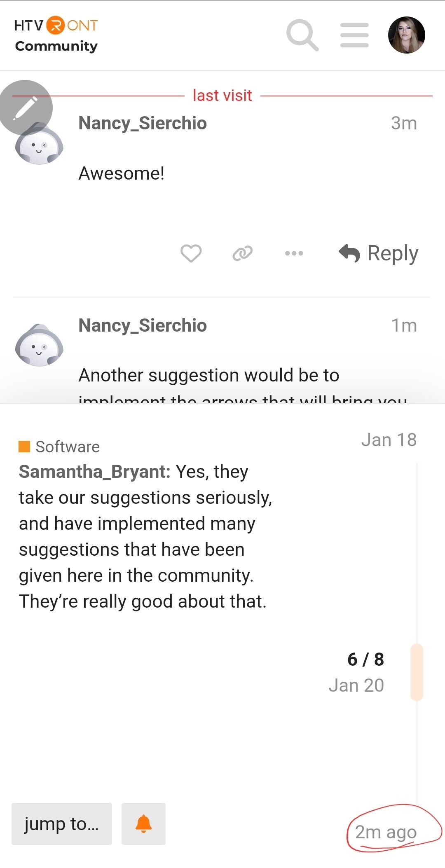Image resolution: width=445 pixels, height=868 pixels.
Task: Open the Software category link
Action: [x=68, y=447]
